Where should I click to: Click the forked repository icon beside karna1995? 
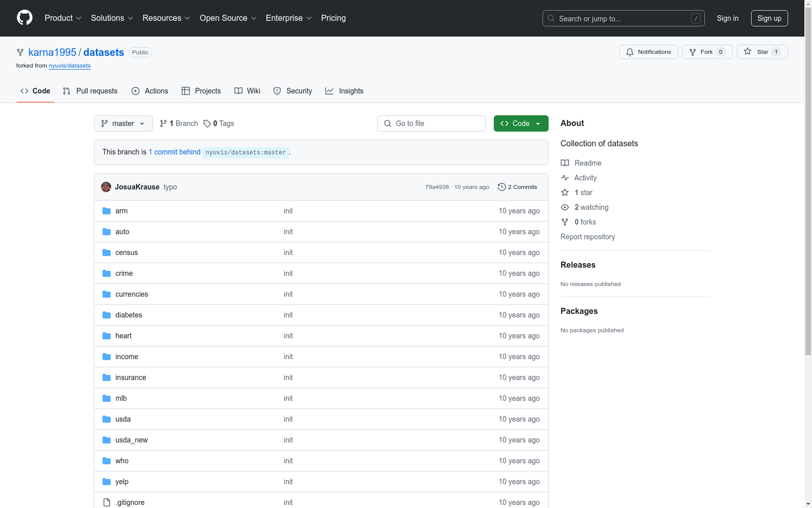tap(20, 52)
